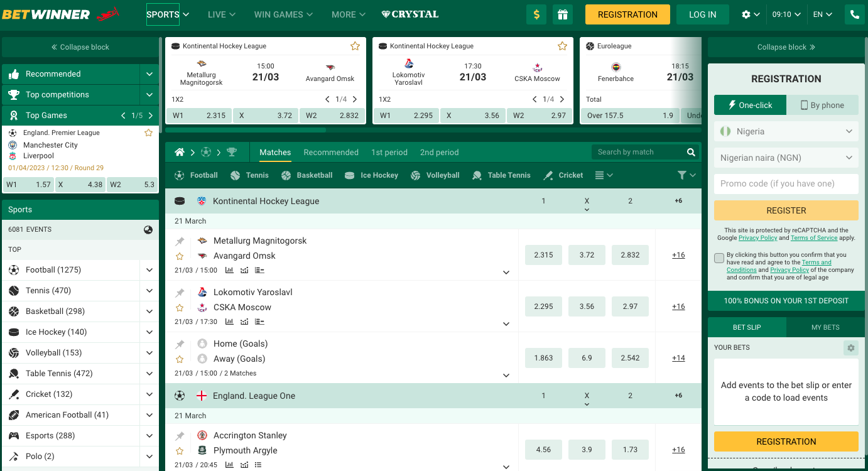Open +16 more markets for Lokomotiv match
The height and width of the screenshot is (471, 868).
pos(678,306)
